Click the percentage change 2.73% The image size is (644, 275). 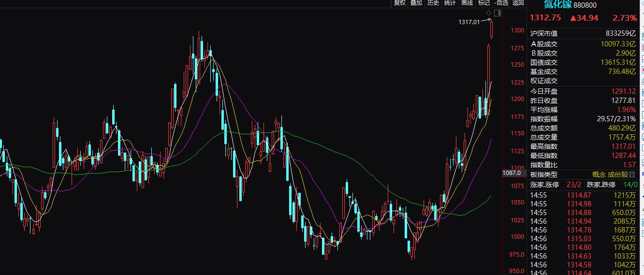click(x=625, y=18)
